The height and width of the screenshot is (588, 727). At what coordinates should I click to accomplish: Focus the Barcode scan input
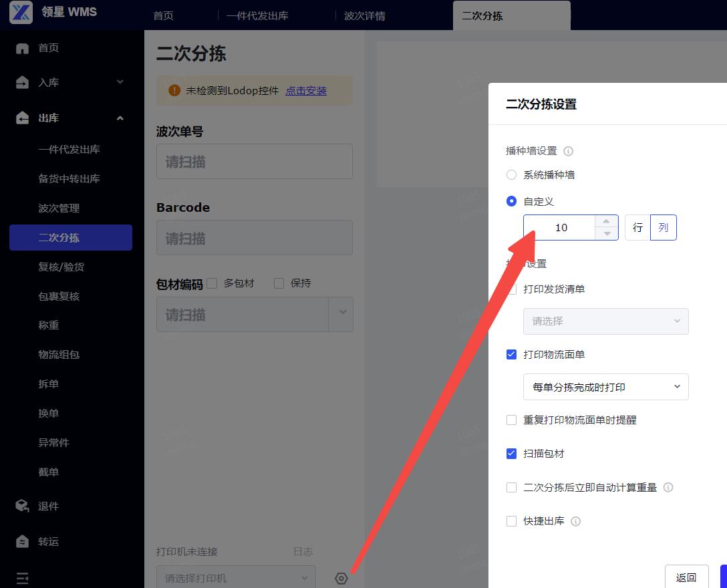pyautogui.click(x=255, y=237)
